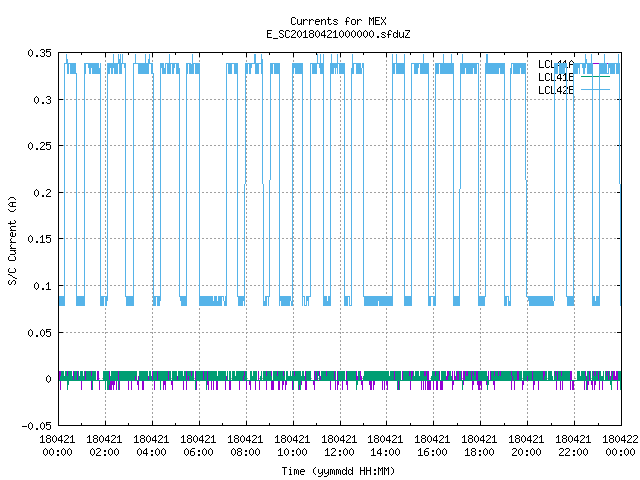The width and height of the screenshot is (640, 480).
Task: Click the 12:00 x-axis time label
Action: [x=339, y=452]
